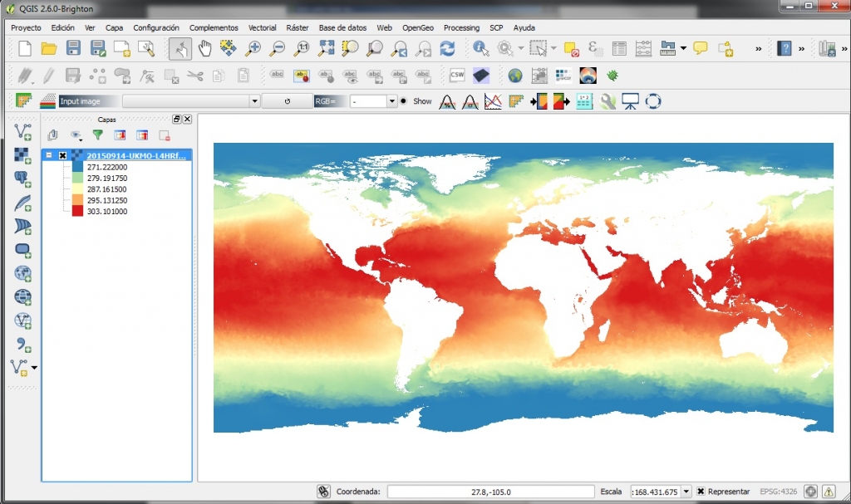Click the Zoom In magnifier tool
This screenshot has height=504, width=851.
click(x=253, y=49)
